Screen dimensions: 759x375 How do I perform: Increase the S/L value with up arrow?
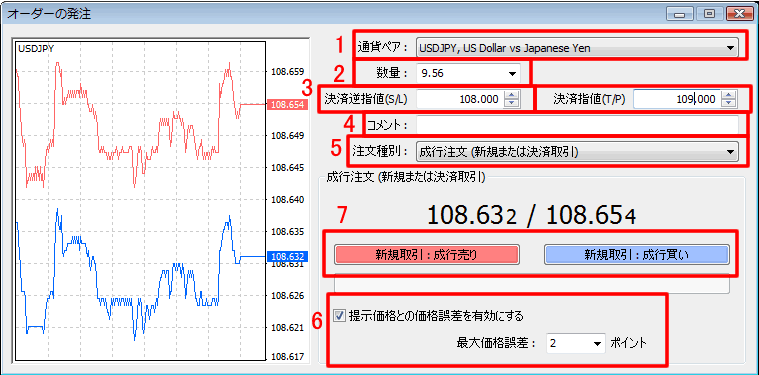tap(512, 95)
